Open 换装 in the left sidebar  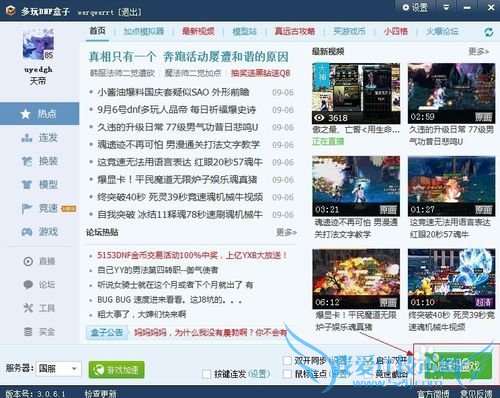[40, 161]
